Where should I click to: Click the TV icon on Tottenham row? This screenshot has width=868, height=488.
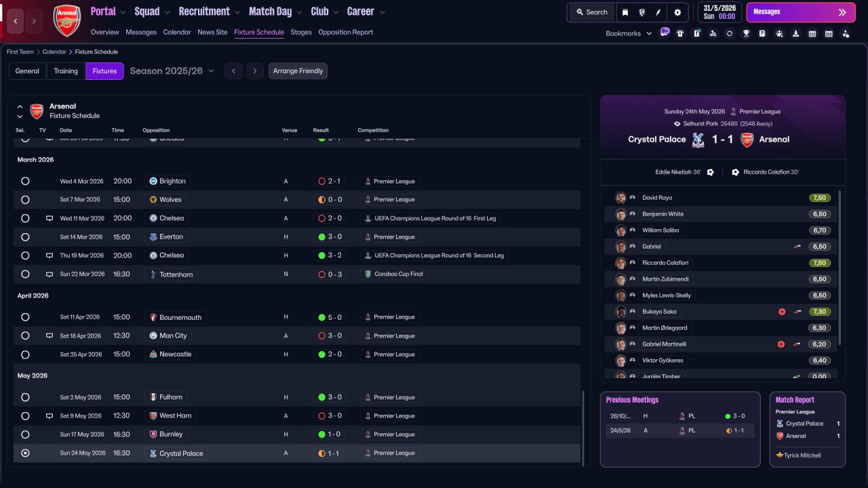tap(50, 274)
